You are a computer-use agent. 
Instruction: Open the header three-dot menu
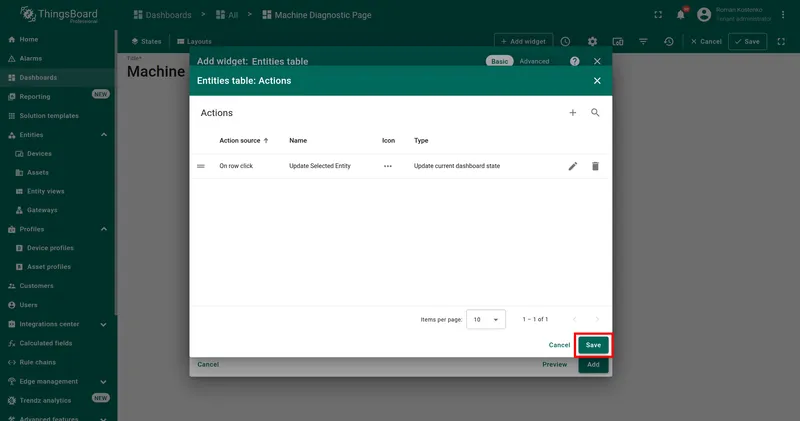tap(783, 15)
